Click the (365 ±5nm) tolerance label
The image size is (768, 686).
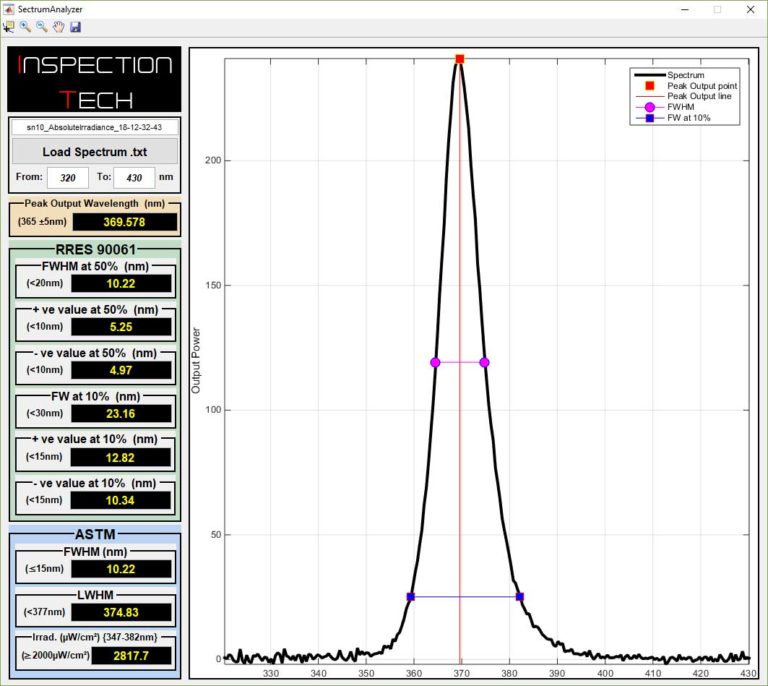coord(42,221)
